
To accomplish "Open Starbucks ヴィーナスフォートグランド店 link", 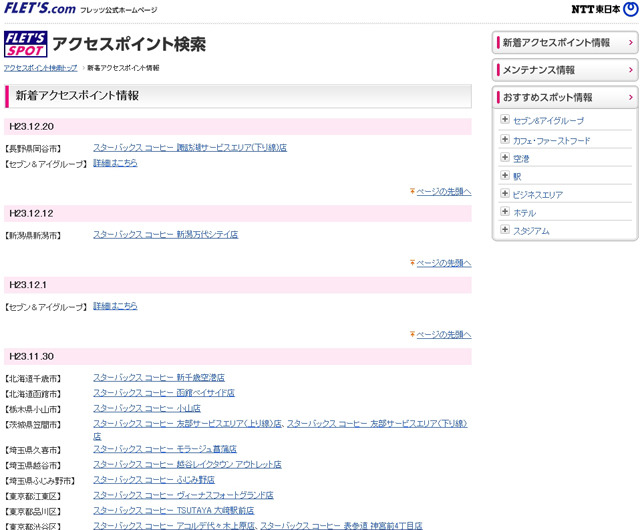I will 183,495.
